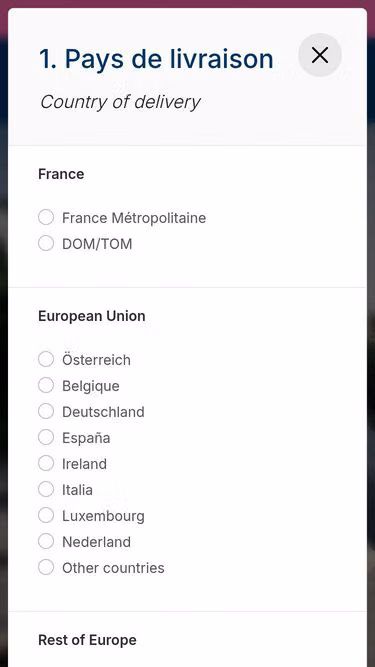Click the European Union section heading
Viewport: 375px width, 667px height.
click(92, 316)
